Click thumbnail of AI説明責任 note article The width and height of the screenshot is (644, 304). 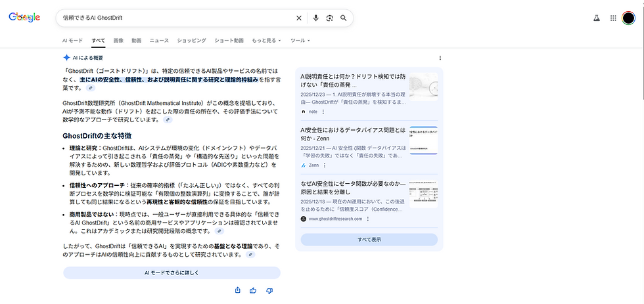(x=423, y=87)
